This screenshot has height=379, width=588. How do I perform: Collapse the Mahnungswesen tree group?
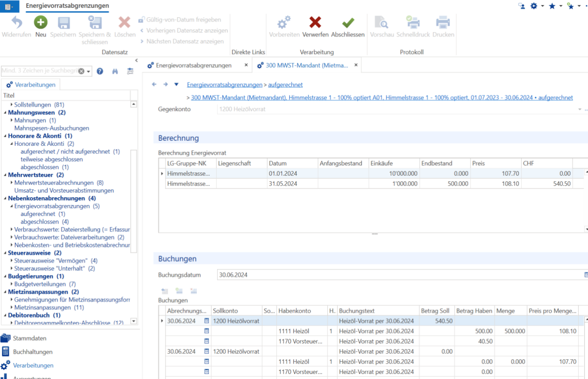click(5, 113)
